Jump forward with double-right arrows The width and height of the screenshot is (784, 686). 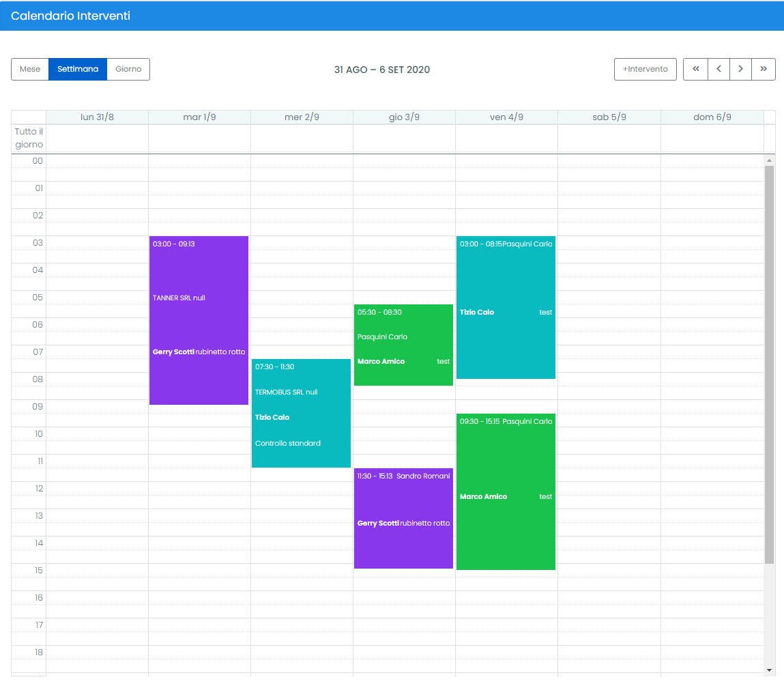(764, 69)
